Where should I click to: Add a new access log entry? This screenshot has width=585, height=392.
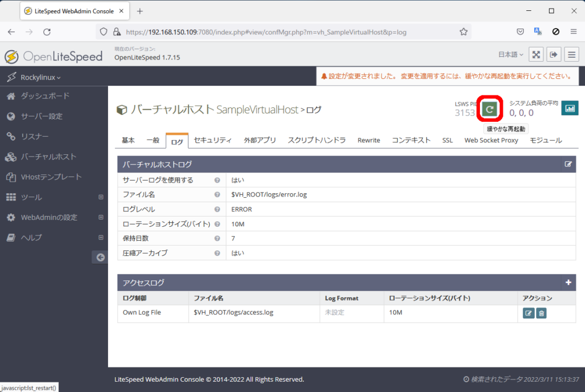coord(568,282)
